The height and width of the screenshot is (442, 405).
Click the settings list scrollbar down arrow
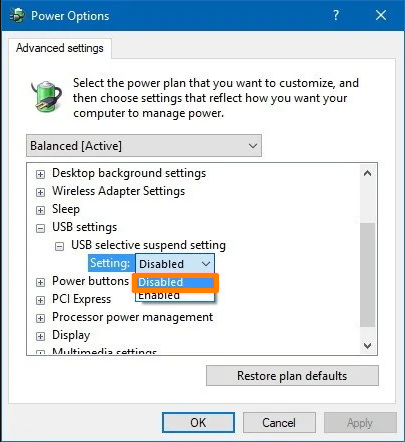(368, 346)
